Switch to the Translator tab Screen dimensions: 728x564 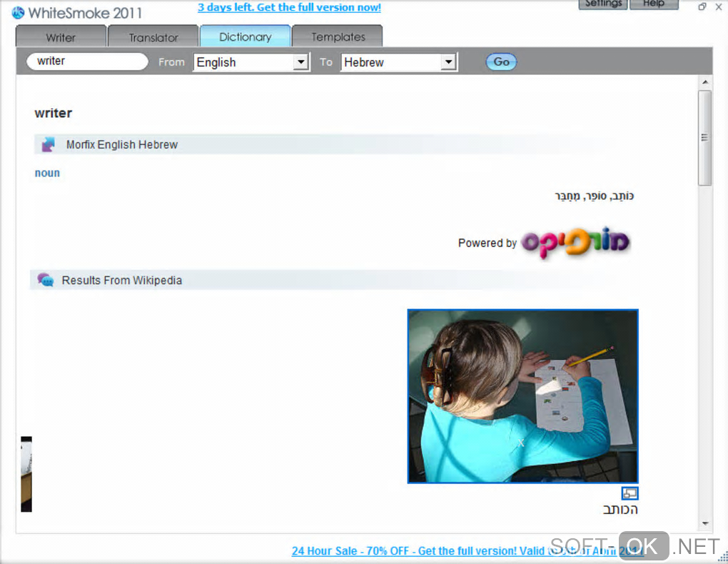click(x=153, y=36)
